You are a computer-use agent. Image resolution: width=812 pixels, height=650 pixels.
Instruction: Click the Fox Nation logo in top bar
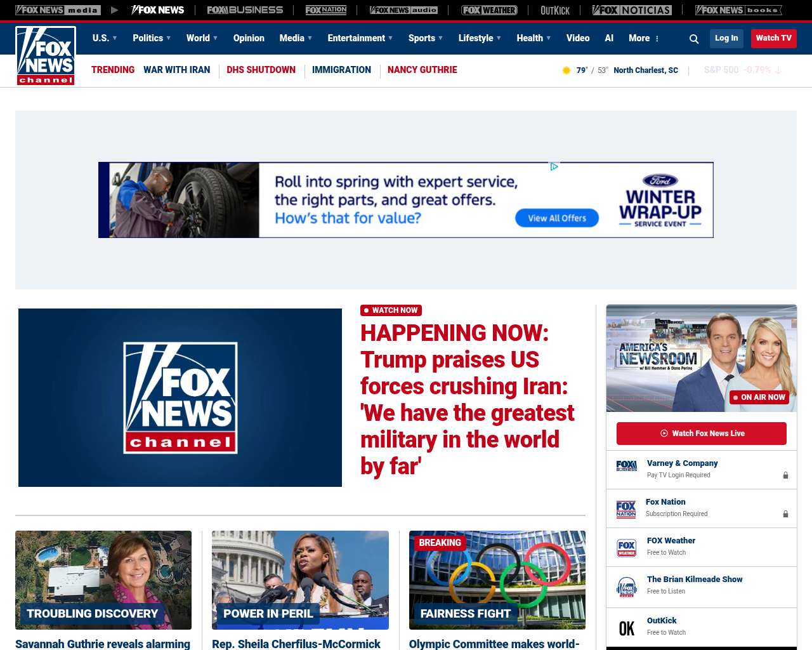[326, 10]
